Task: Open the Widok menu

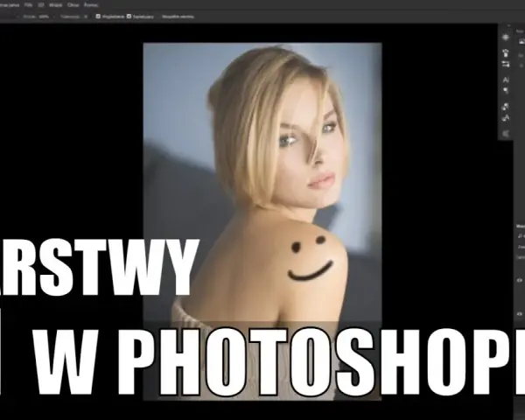Action: click(56, 5)
